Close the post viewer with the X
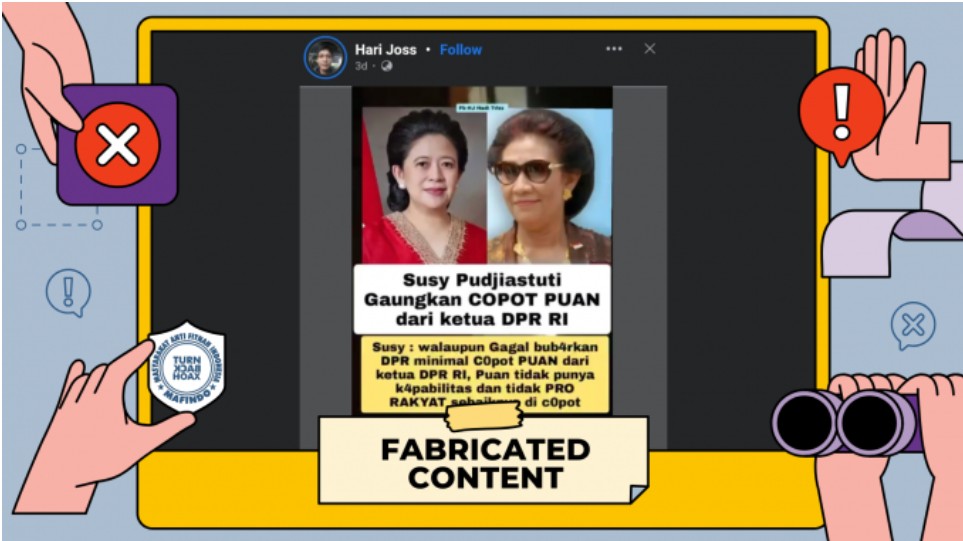 649,49
